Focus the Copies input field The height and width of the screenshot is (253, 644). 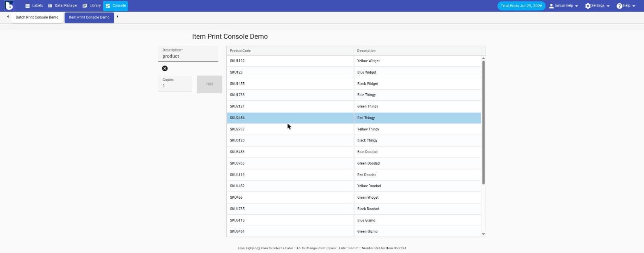(x=175, y=84)
